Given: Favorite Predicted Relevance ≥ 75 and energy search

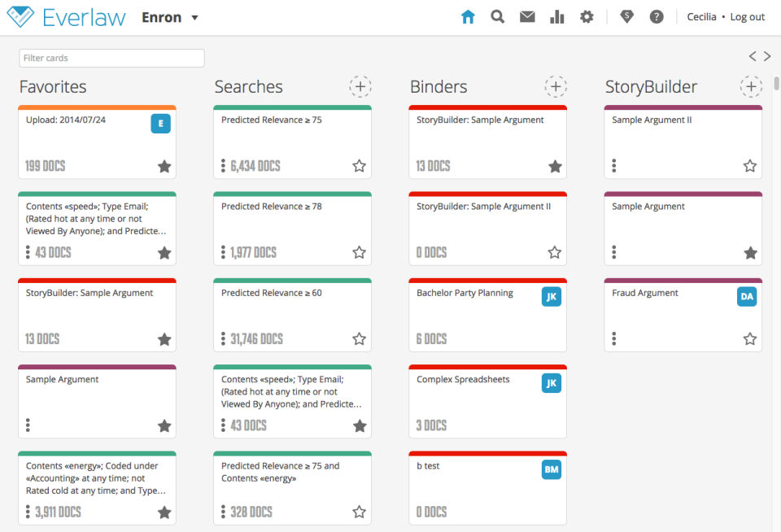Looking at the screenshot, I should (359, 512).
